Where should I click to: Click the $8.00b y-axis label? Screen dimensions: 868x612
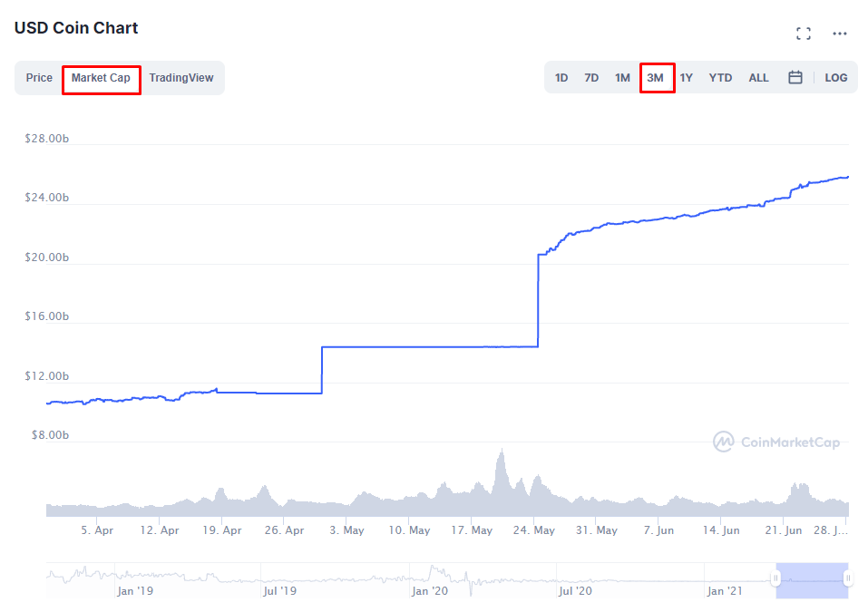tap(51, 435)
